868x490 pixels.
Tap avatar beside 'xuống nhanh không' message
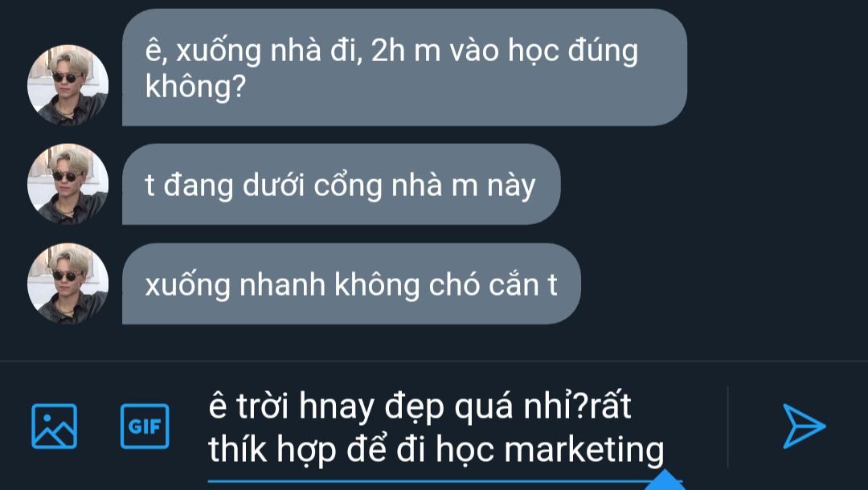coord(68,284)
